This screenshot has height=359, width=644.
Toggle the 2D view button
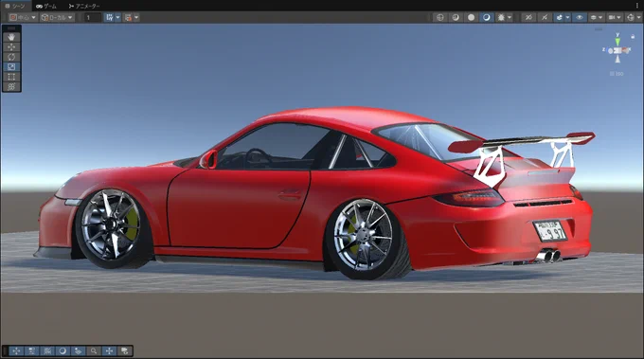pyautogui.click(x=528, y=17)
